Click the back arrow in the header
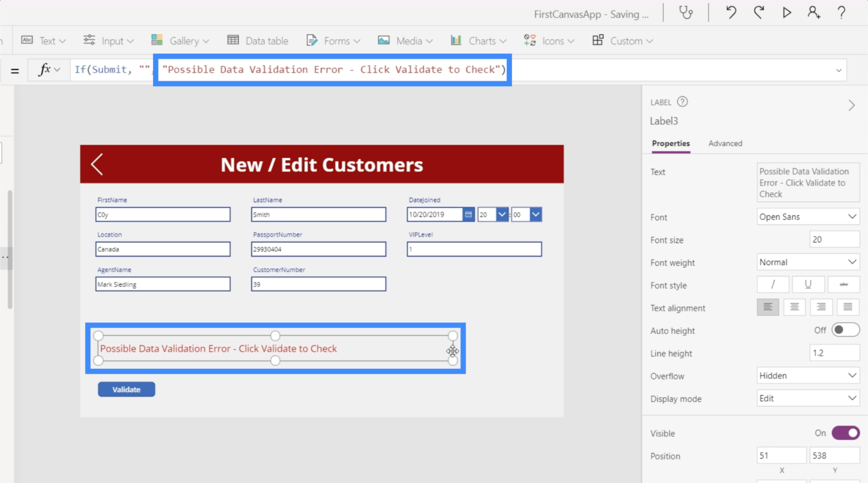Viewport: 868px width, 483px height. tap(97, 164)
